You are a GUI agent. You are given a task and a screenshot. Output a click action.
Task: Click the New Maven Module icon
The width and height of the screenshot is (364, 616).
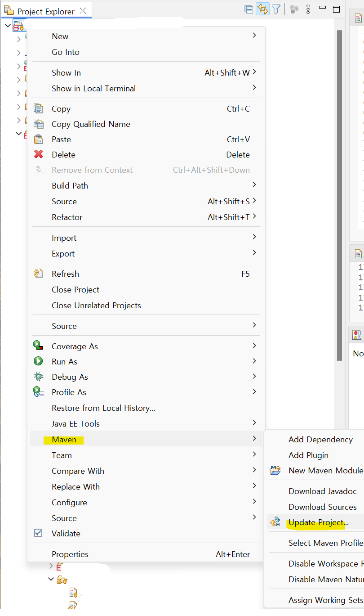[x=276, y=470]
